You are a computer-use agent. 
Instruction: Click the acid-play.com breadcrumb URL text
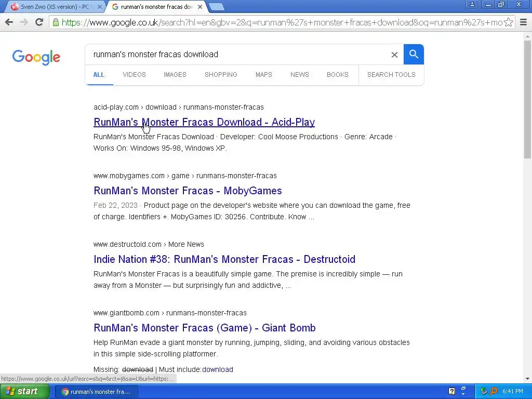[x=179, y=107]
